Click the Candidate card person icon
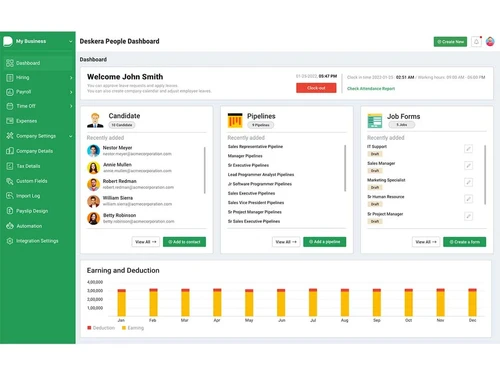The image size is (500, 375). 95,120
